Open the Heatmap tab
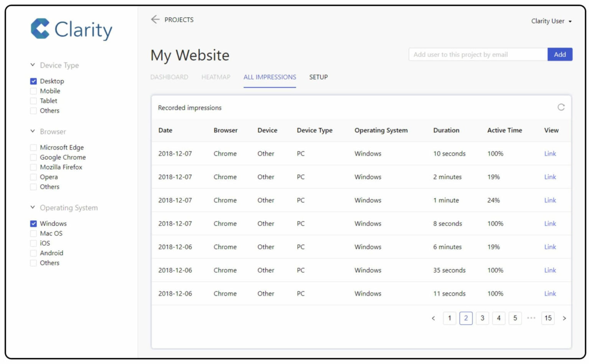The height and width of the screenshot is (364, 589). [216, 77]
